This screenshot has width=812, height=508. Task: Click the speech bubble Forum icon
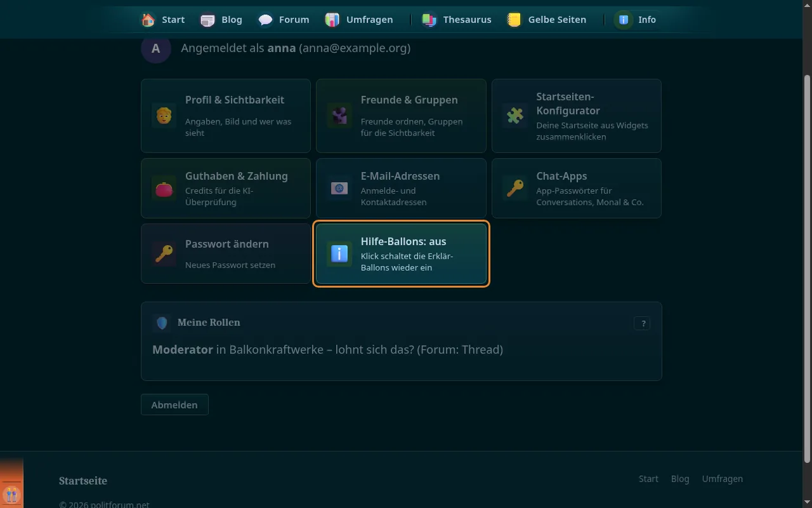(265, 20)
